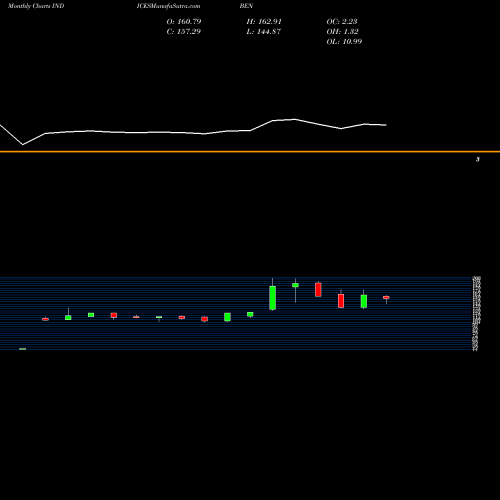The height and width of the screenshot is (500, 500).
Task: Click the final green candlestick before the last red one
Action: [364, 301]
